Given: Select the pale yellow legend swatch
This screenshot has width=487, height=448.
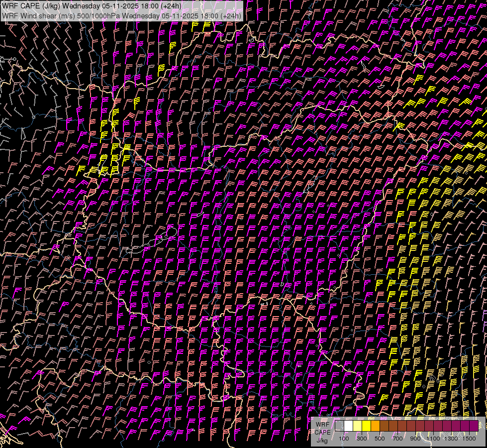Looking at the screenshot, I should point(357,426).
